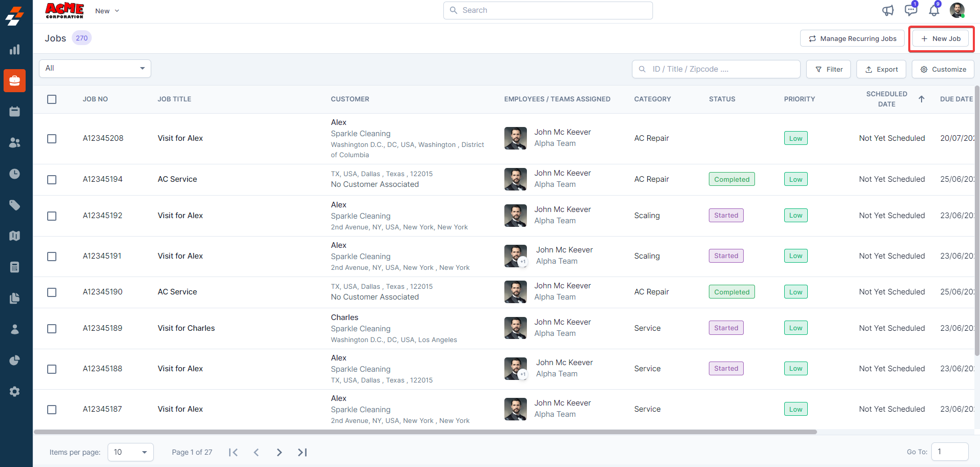
Task: Click the Job Title column header
Action: (x=174, y=99)
